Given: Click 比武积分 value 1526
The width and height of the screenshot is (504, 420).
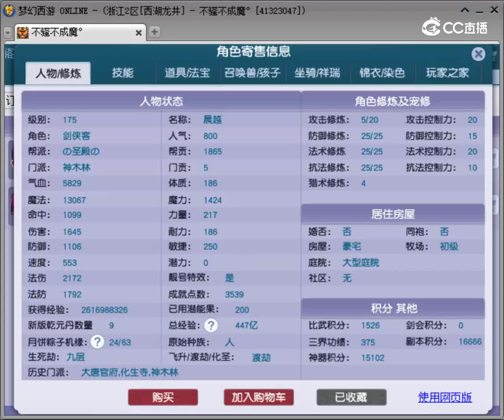Looking at the screenshot, I should [x=371, y=325].
